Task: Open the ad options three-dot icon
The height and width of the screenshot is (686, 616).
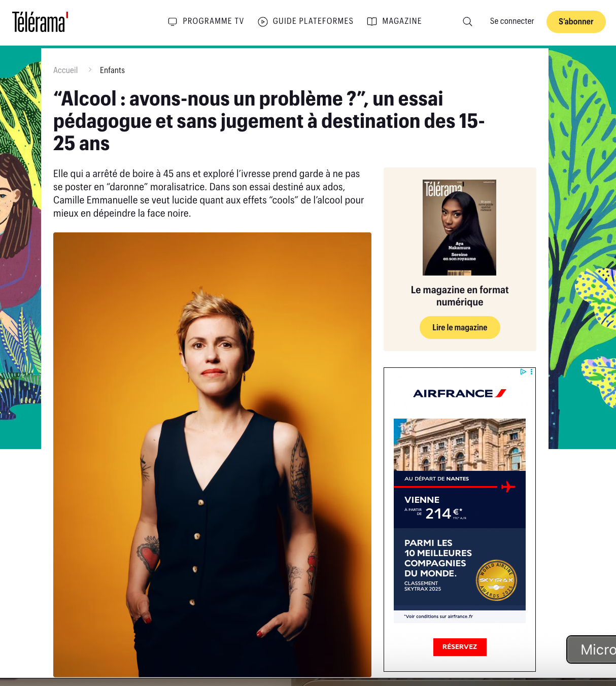Action: point(531,372)
